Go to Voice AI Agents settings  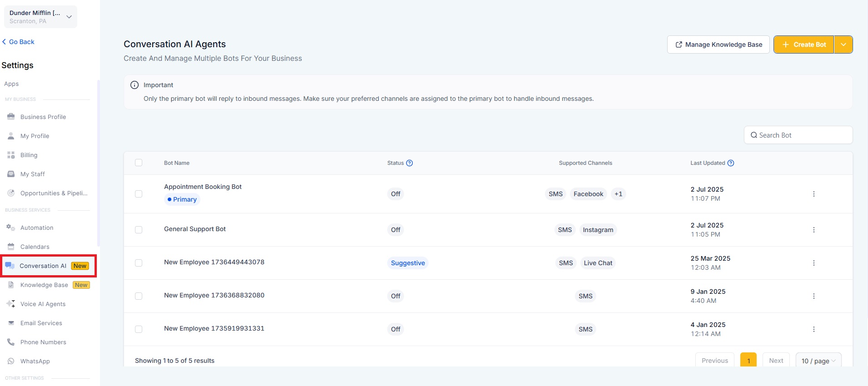[43, 304]
